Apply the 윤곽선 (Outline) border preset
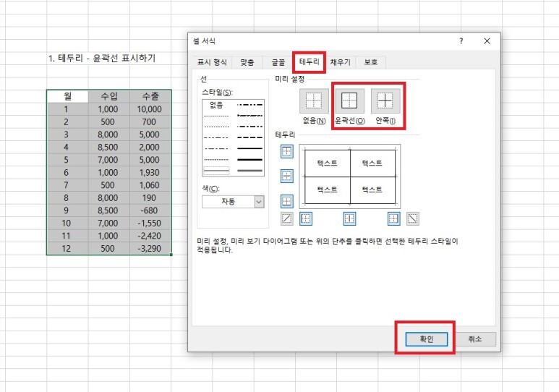559x392 pixels. click(x=349, y=101)
